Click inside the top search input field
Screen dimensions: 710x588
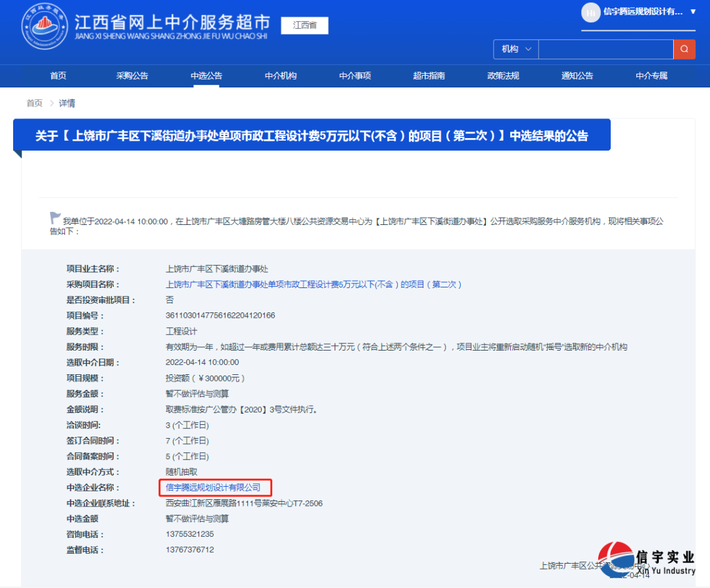click(x=605, y=49)
